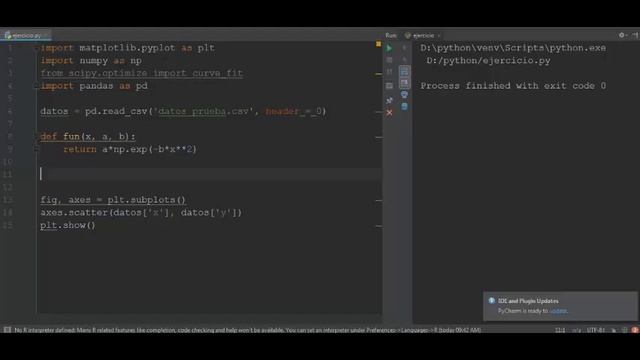
Task: Click the plt.show() code line
Action: (x=68, y=225)
